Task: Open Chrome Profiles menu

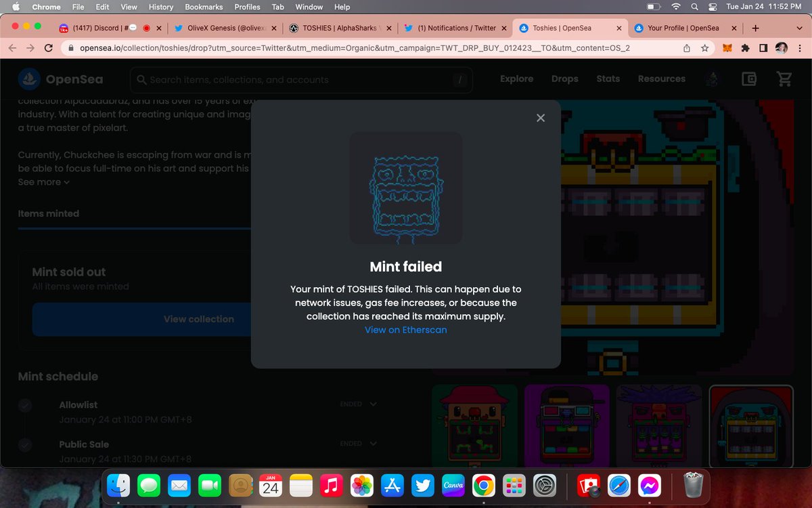Action: (247, 7)
